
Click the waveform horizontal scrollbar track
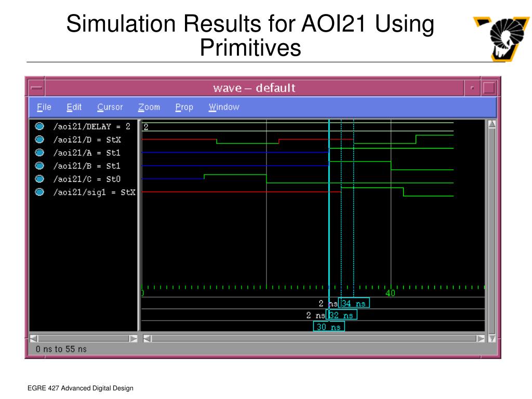(314, 338)
